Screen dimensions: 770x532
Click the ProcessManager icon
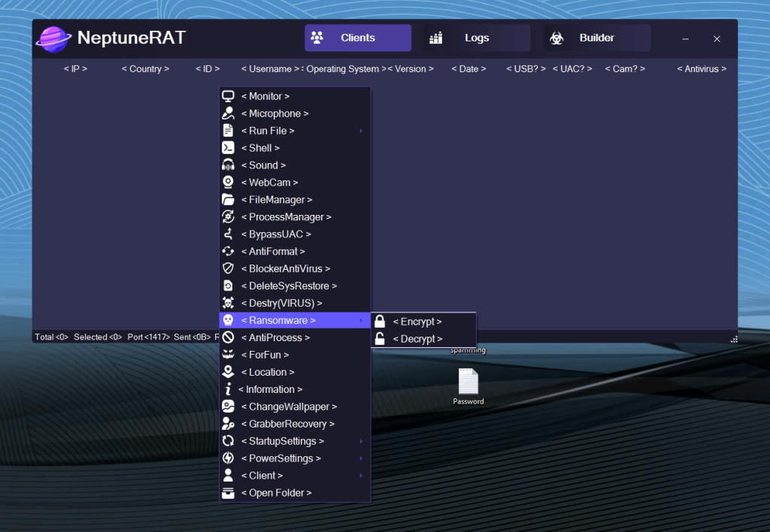228,216
